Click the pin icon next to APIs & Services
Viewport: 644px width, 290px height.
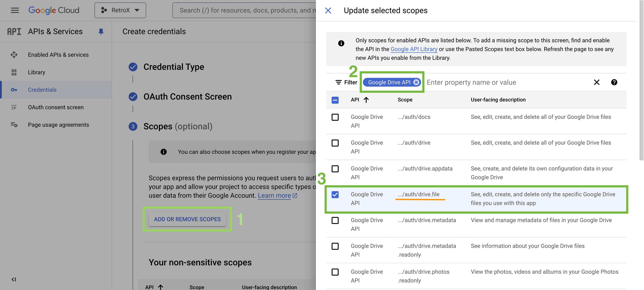pyautogui.click(x=101, y=31)
